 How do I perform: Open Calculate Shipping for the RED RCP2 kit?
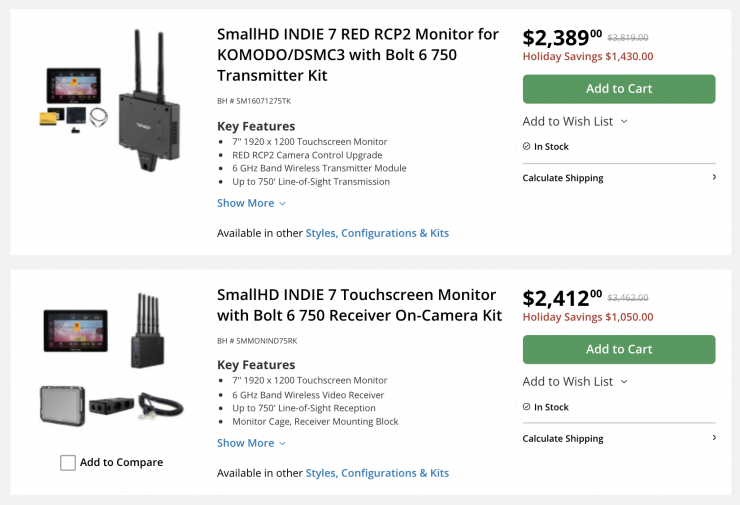[563, 178]
